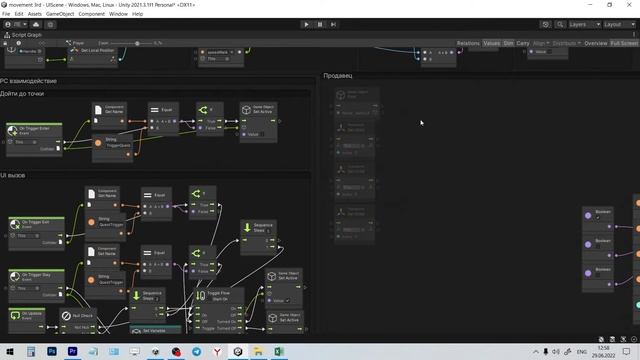Select the On Trigger Enter event node icon
The width and height of the screenshot is (640, 360).
click(x=13, y=131)
